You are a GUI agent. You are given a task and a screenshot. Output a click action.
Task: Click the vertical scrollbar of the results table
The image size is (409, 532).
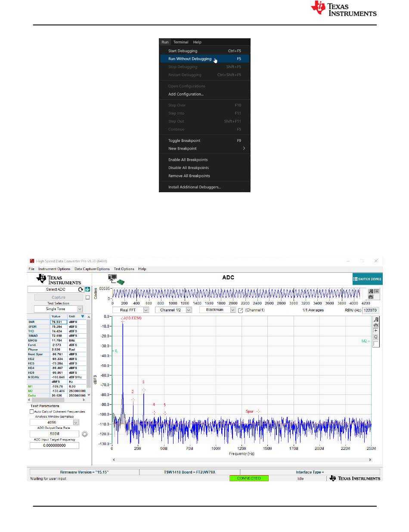coord(89,355)
